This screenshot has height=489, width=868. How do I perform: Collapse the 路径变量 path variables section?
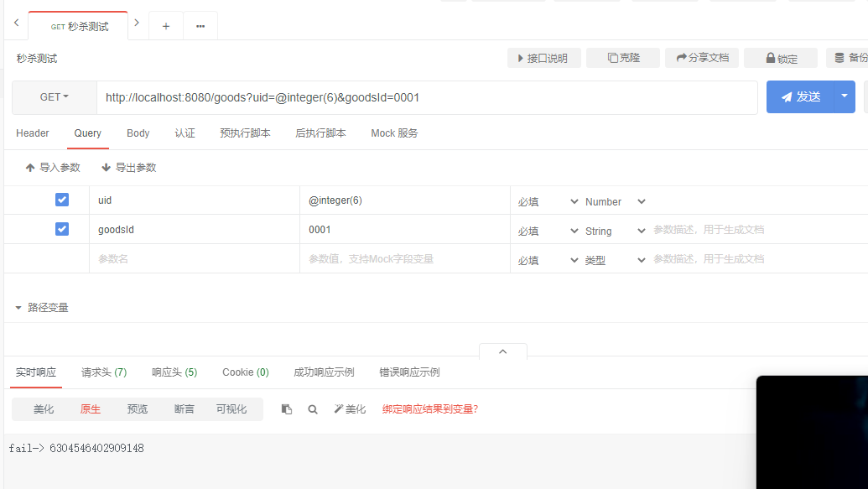click(x=42, y=307)
